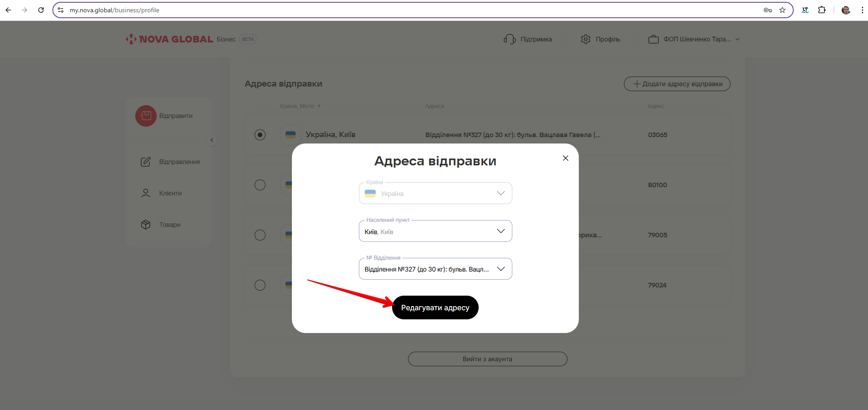Bookmark this page with star icon

click(x=782, y=10)
